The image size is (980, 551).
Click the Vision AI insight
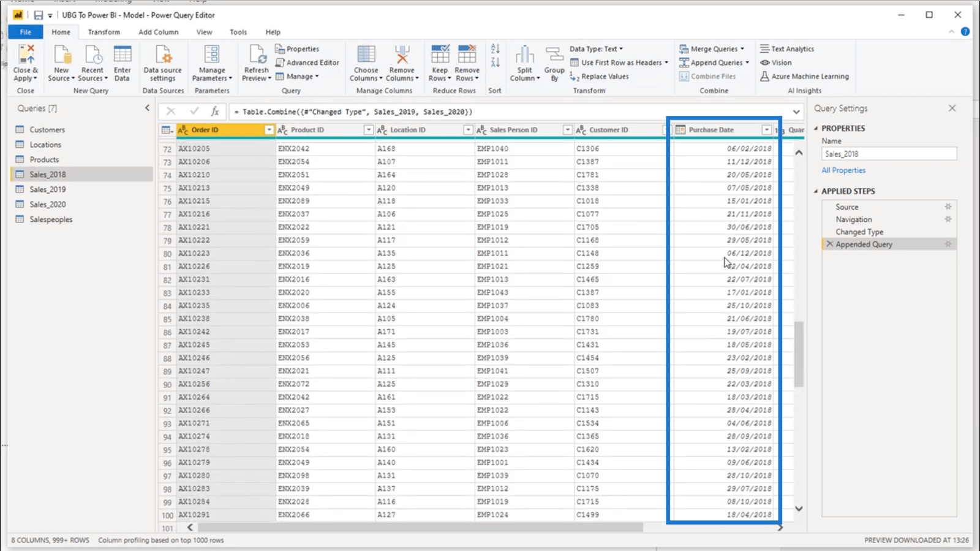pos(776,63)
